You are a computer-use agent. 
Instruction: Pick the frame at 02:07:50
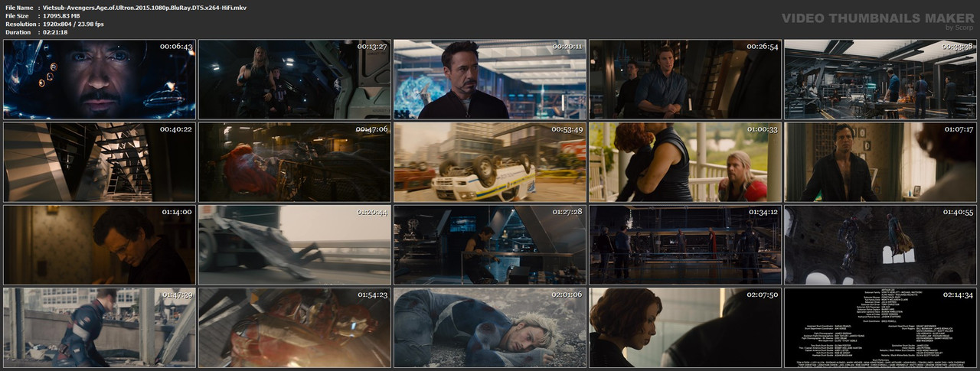click(685, 327)
